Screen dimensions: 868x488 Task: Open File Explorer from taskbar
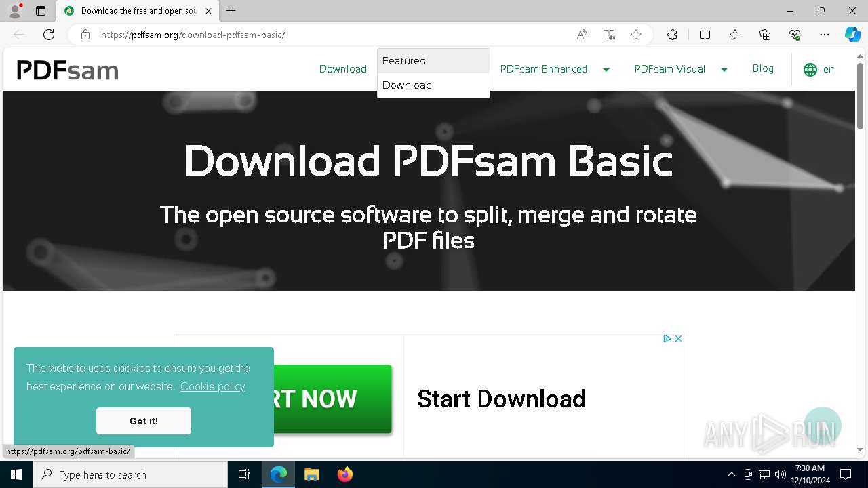click(311, 474)
